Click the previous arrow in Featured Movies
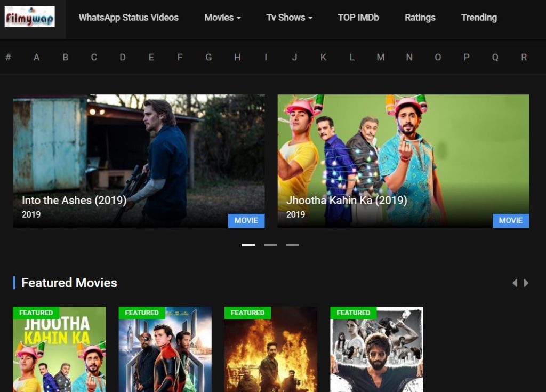Viewport: 546px width, 392px height. click(x=515, y=283)
